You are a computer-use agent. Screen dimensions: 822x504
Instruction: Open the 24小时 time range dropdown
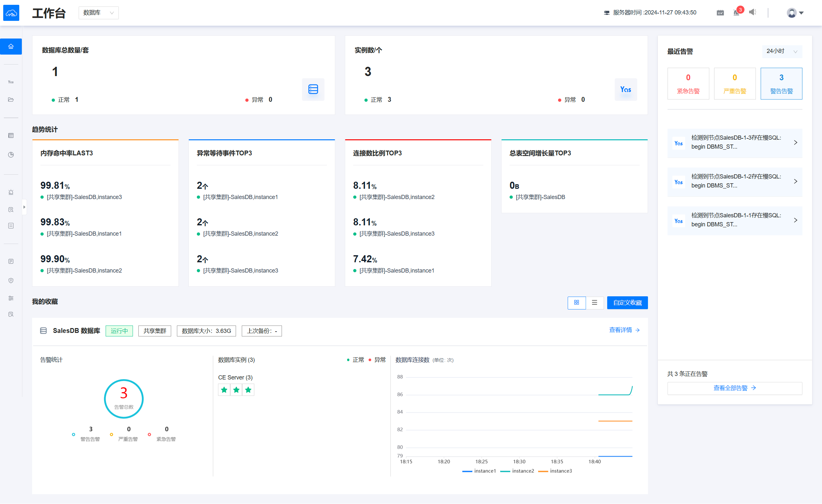tap(782, 51)
